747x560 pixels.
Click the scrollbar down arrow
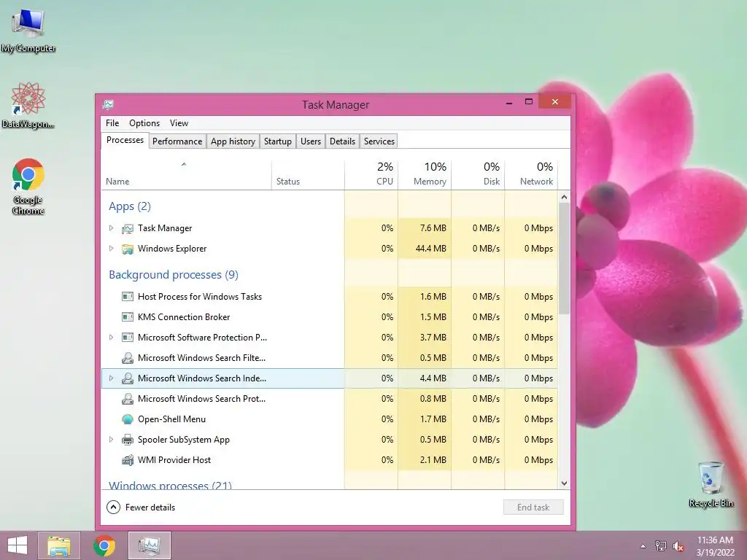(x=564, y=483)
